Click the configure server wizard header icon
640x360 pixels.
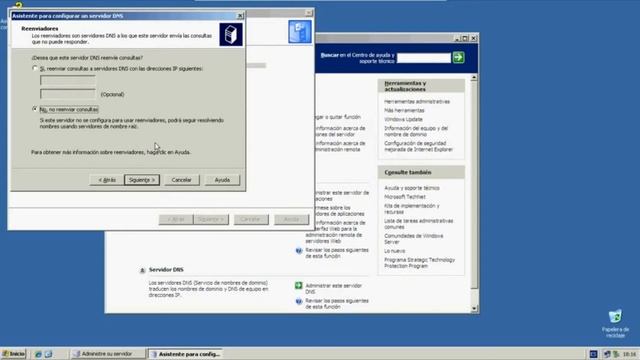(300, 32)
